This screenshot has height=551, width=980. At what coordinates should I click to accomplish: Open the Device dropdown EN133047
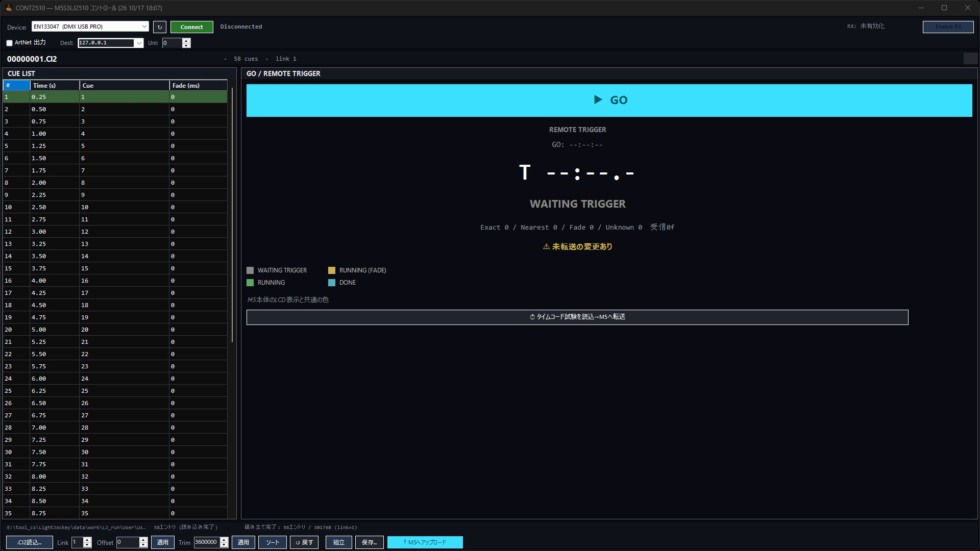click(x=90, y=27)
